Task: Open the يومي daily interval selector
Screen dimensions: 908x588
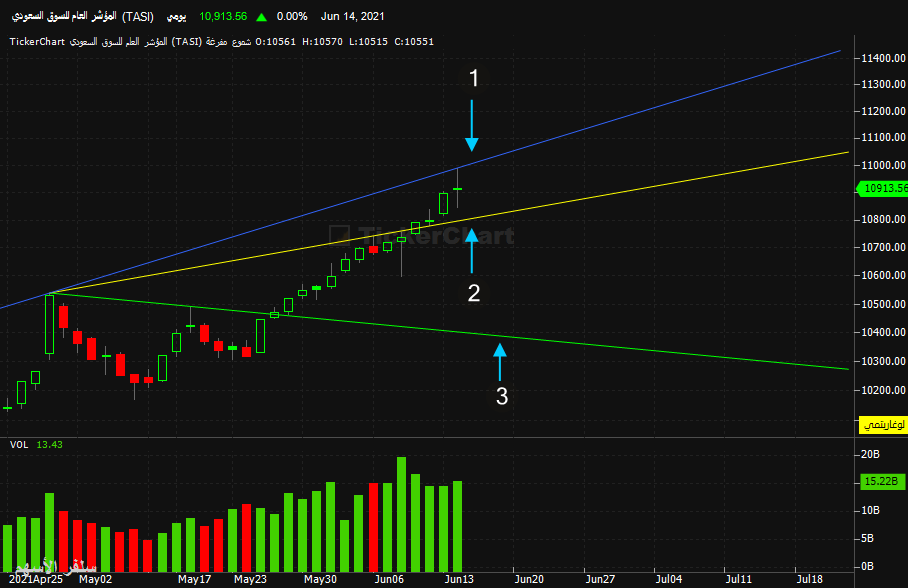Action: [176, 17]
